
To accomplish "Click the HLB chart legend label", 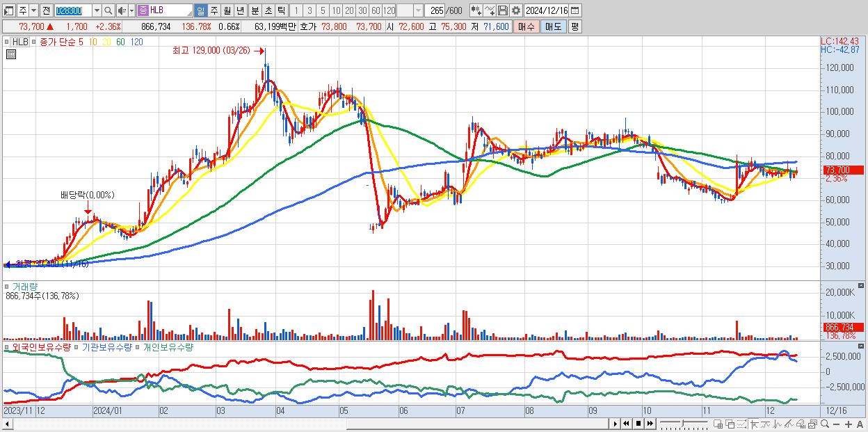I will pyautogui.click(x=21, y=42).
